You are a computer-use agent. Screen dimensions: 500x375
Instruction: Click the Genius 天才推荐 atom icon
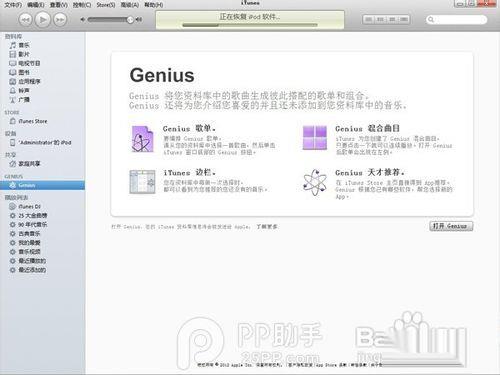[315, 182]
